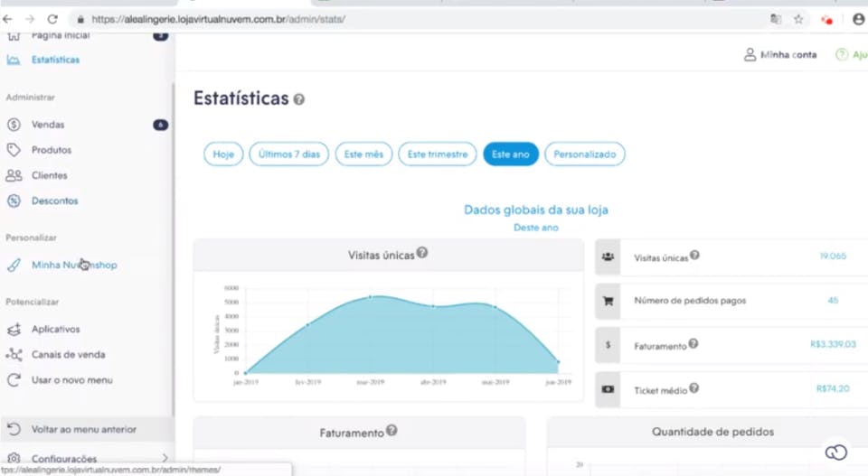Click the Ticket médio money icon

pos(608,389)
